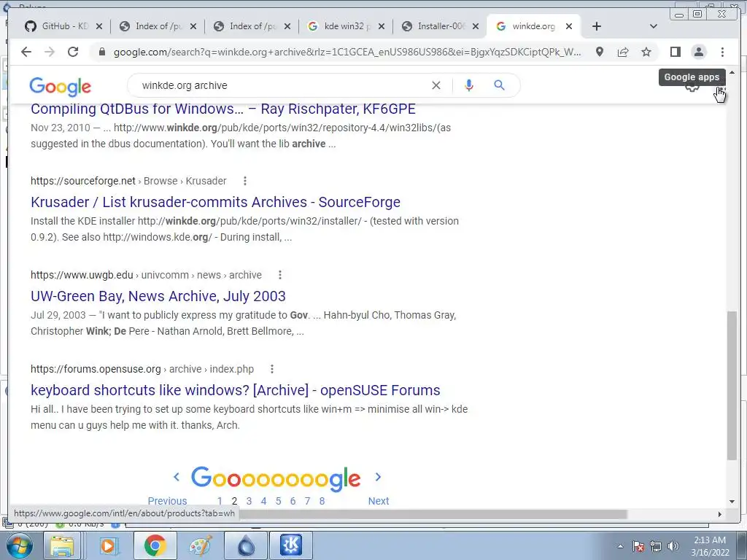747x560 pixels.
Task: Click the scrollbar down arrow
Action: (732, 502)
